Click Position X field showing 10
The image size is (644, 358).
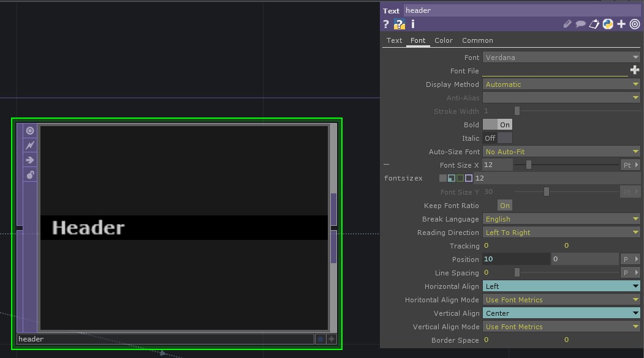coord(516,259)
